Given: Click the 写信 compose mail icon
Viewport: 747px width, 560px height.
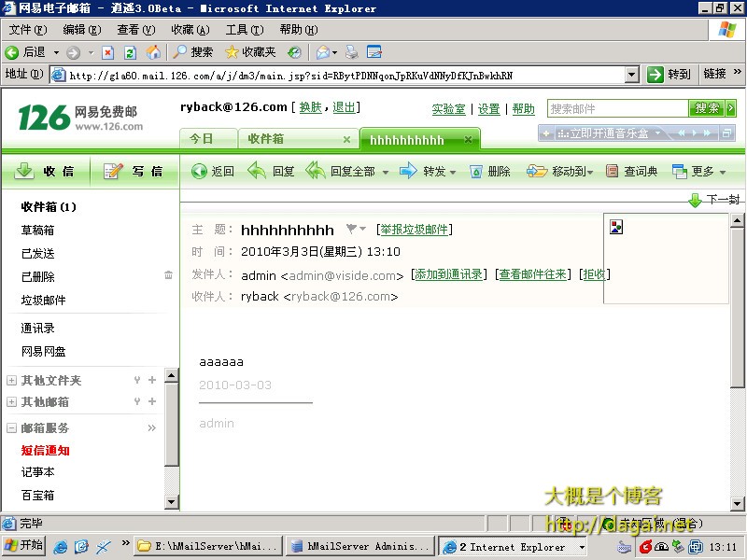Looking at the screenshot, I should point(113,171).
